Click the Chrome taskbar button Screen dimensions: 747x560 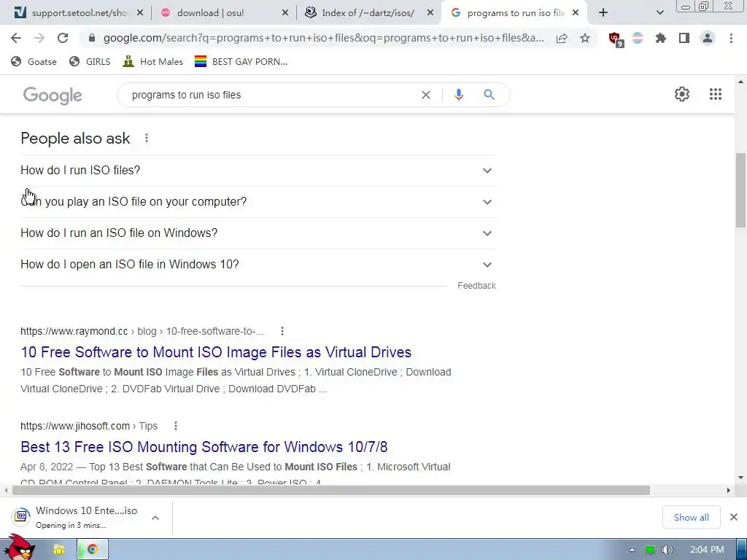tap(93, 550)
